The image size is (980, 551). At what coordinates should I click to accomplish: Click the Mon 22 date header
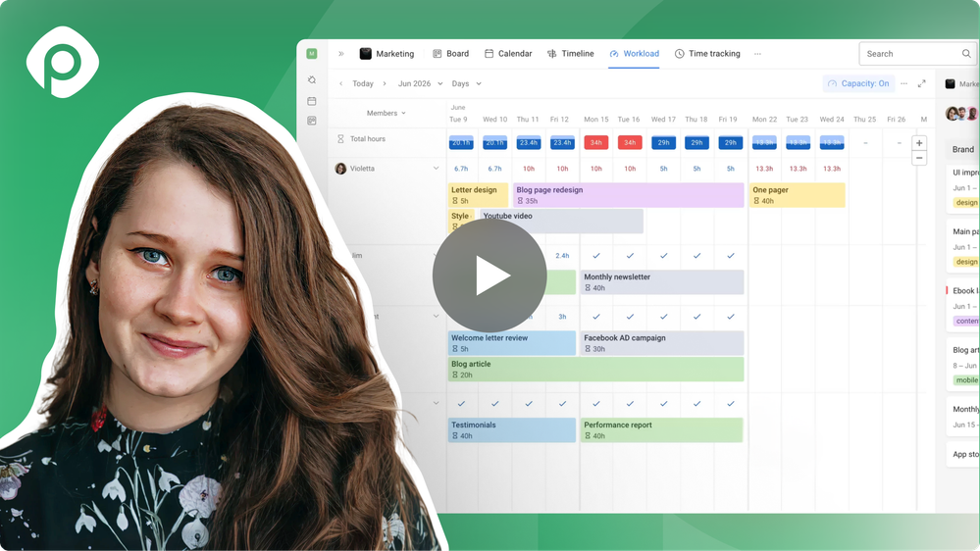[764, 120]
